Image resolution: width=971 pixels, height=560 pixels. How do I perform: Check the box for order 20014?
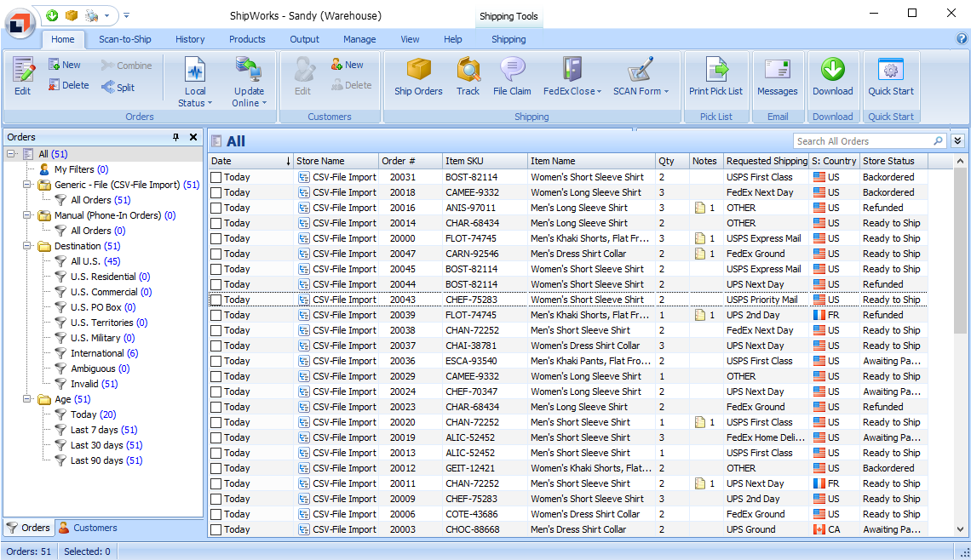click(x=216, y=223)
